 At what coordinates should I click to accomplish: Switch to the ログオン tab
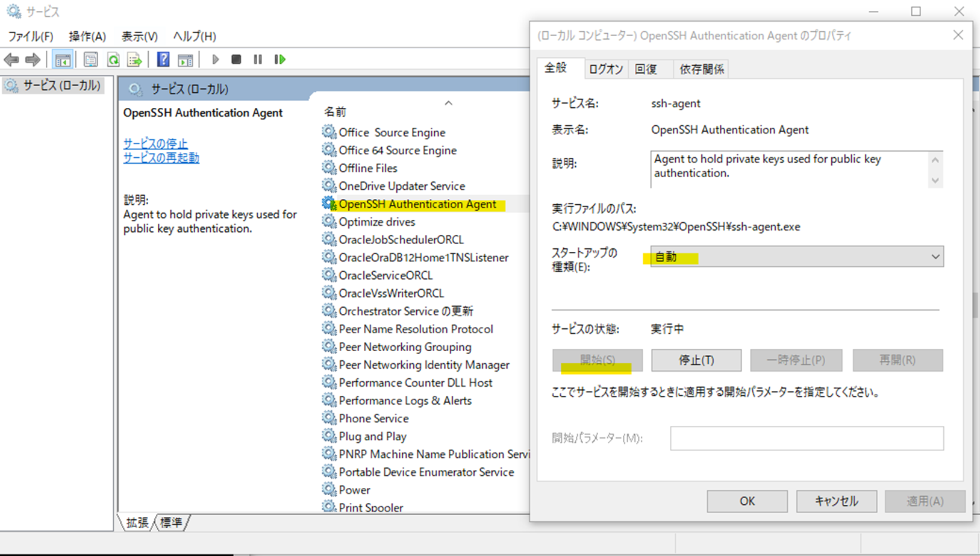coord(605,69)
